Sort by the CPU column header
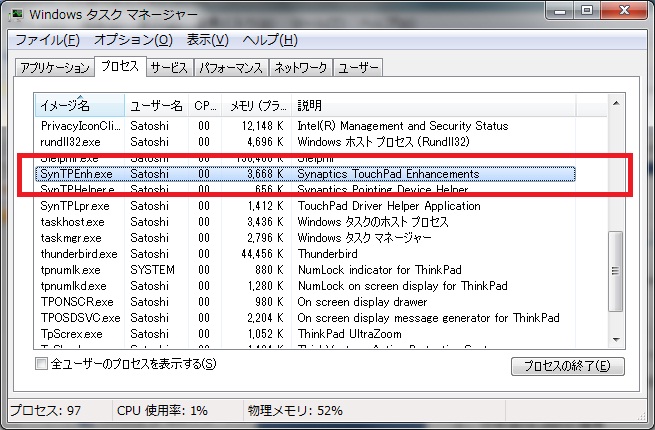Viewport: 655px width, 430px height. point(205,106)
